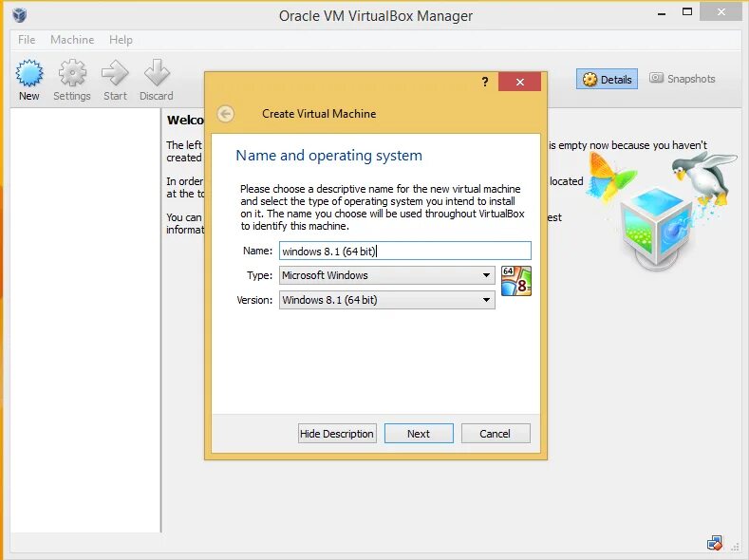This screenshot has width=749, height=560.
Task: Select the Details view button
Action: pos(607,79)
